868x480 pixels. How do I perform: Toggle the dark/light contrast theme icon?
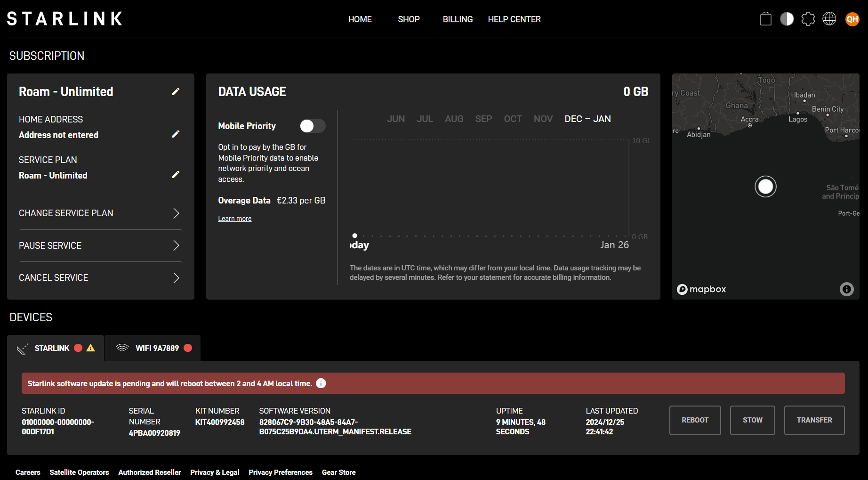(x=787, y=19)
